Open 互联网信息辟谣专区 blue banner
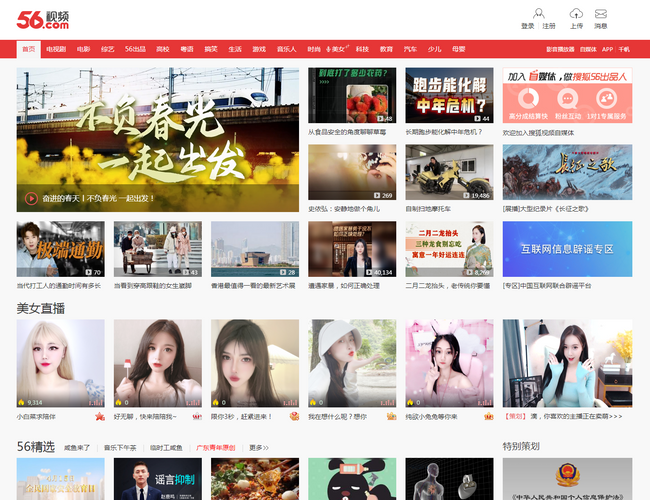The image size is (650, 500). [x=567, y=248]
